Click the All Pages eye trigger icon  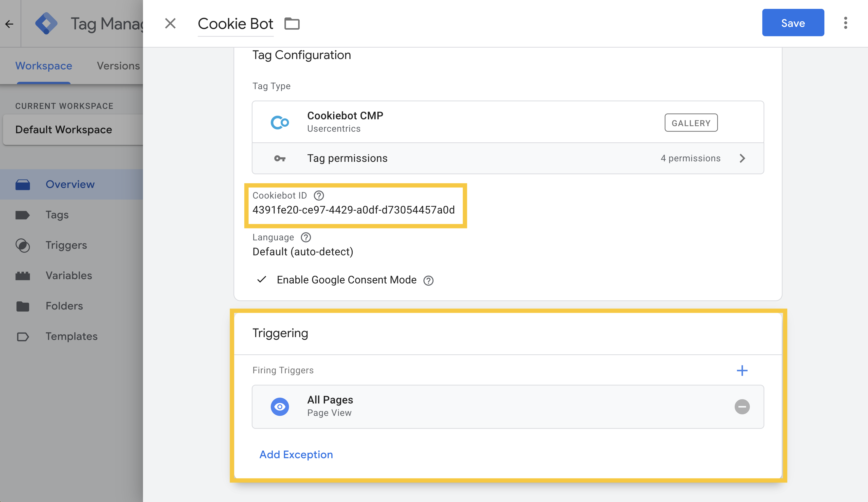tap(280, 407)
